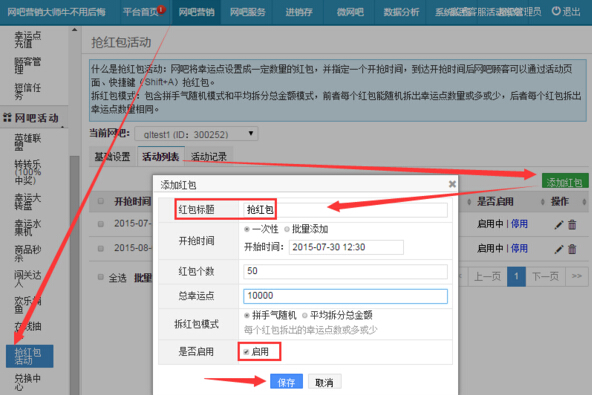Click the sidebar scroll up arrow
592x395 pixels.
pyautogui.click(x=74, y=30)
